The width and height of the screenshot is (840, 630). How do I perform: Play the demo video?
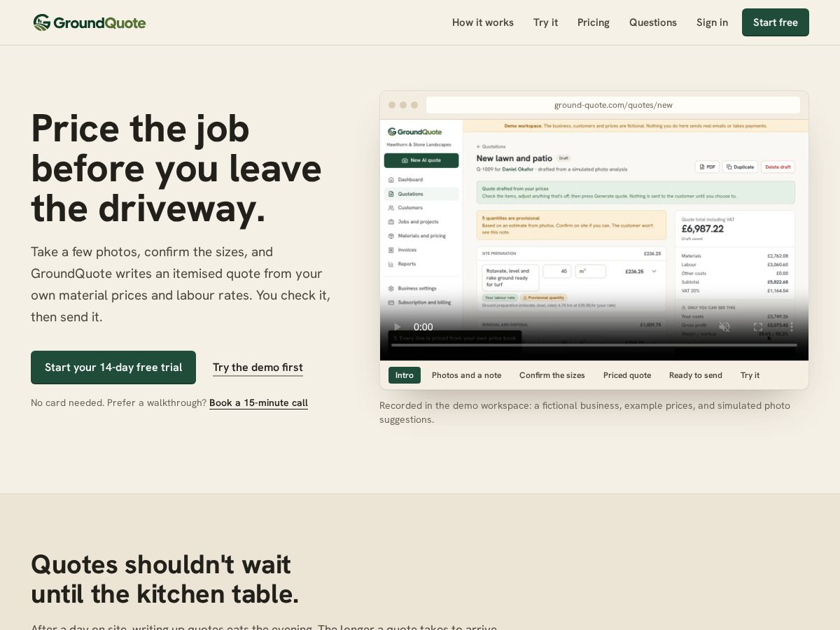(398, 327)
